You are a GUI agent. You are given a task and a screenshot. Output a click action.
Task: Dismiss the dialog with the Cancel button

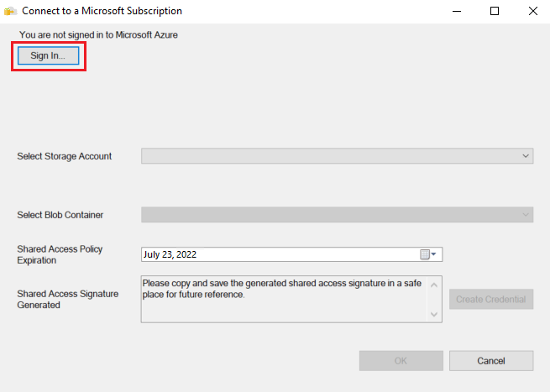click(x=490, y=360)
